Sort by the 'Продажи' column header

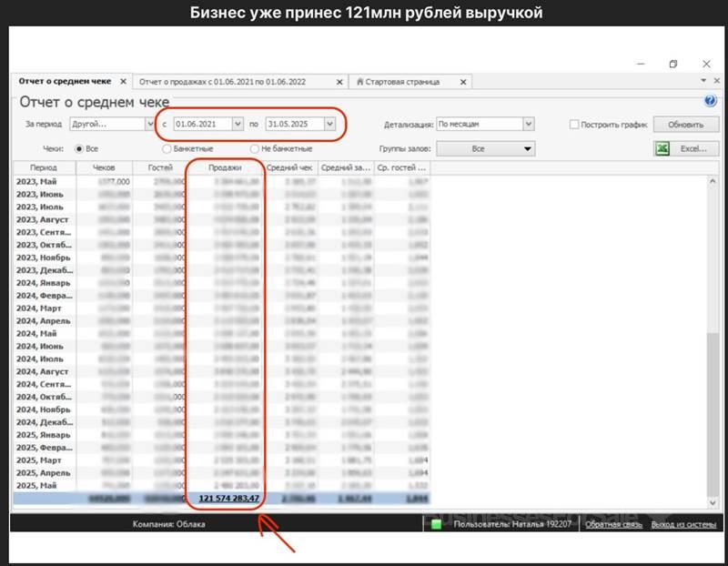[x=225, y=167]
